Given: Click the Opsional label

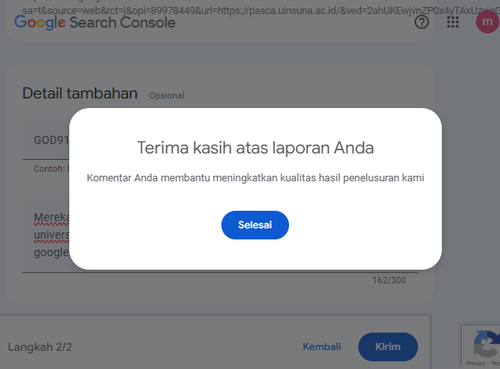Looking at the screenshot, I should (167, 96).
